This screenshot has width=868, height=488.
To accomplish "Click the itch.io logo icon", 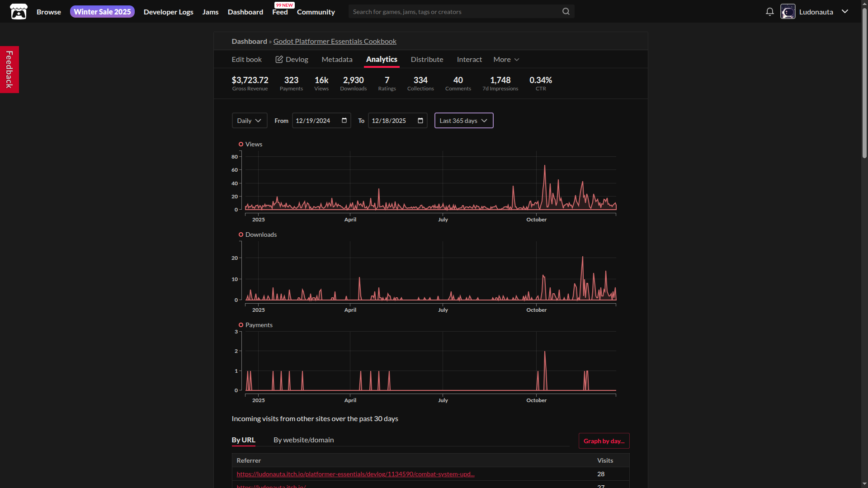I will pyautogui.click(x=19, y=12).
